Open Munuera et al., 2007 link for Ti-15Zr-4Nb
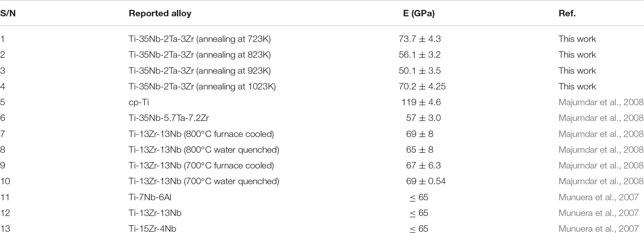The width and height of the screenshot is (644, 233). 599,229
